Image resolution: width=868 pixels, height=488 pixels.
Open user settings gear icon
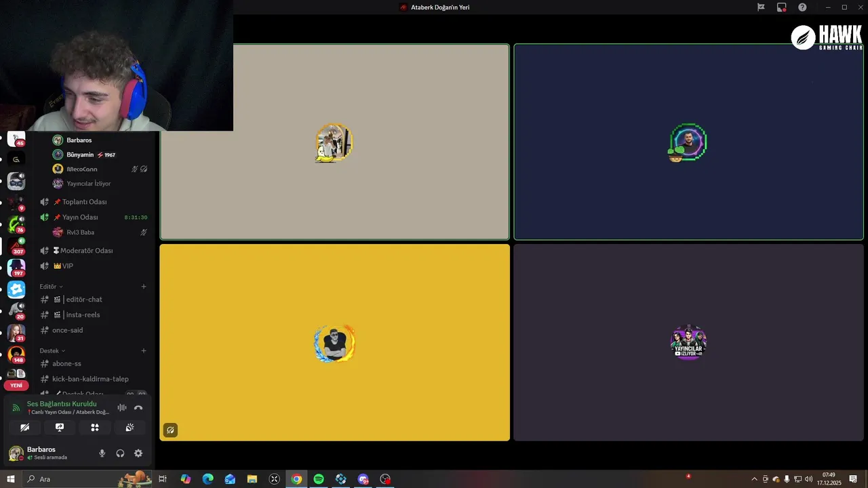tap(138, 453)
